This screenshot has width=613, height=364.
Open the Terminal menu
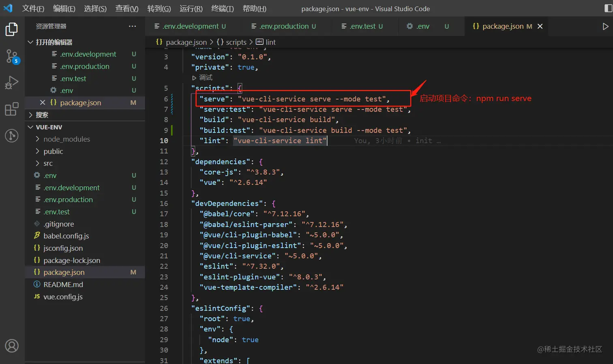pos(222,9)
